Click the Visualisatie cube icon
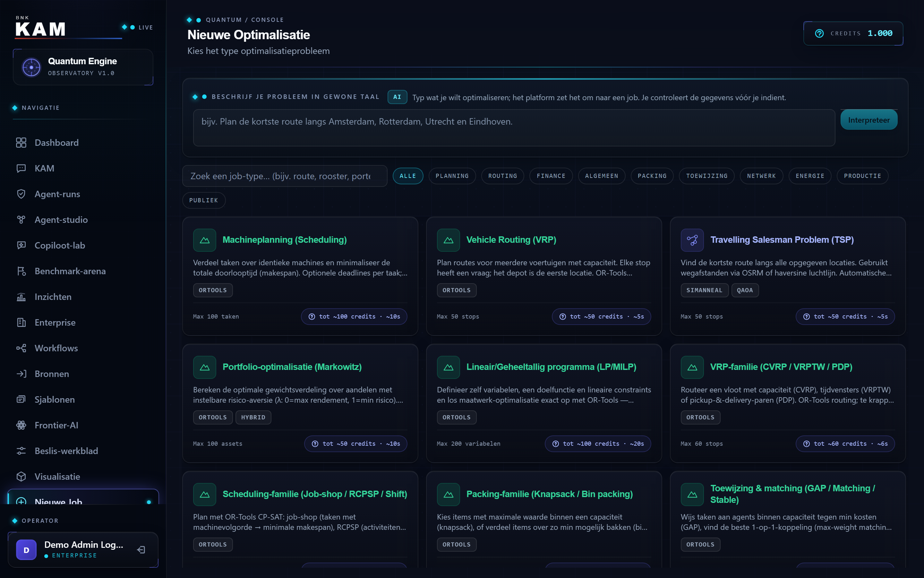The height and width of the screenshot is (578, 924). (21, 476)
